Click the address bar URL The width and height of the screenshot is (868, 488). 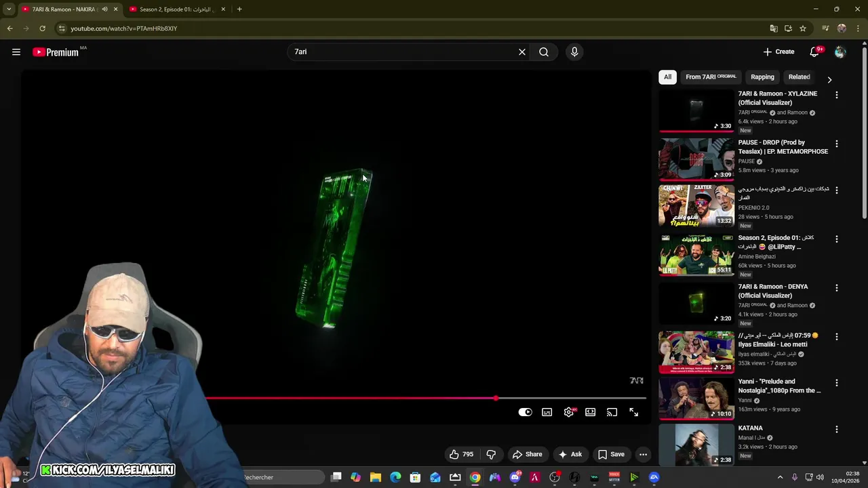124,28
